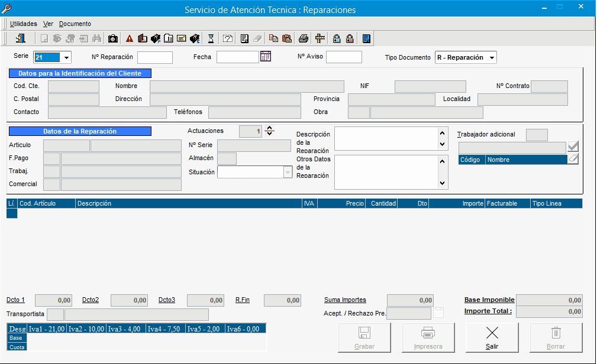Viewport: 597px width, 364px height.
Task: Click the Nº Serie field in repair data
Action: pyautogui.click(x=254, y=145)
